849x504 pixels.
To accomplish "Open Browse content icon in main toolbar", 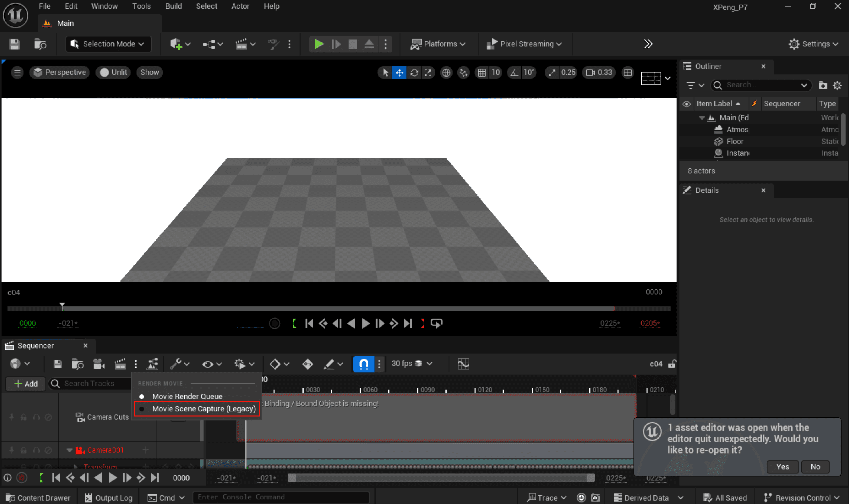I will 40,44.
